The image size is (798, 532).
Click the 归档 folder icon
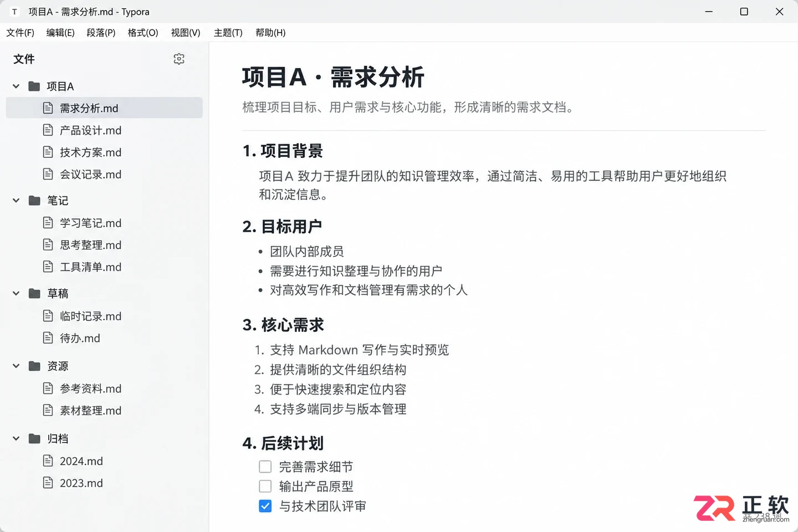tap(34, 438)
